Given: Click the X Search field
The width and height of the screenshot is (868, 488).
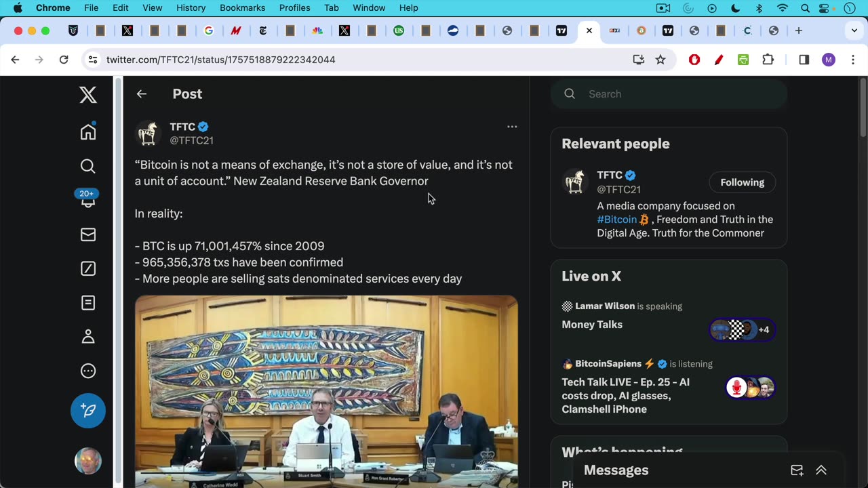Looking at the screenshot, I should pos(669,94).
